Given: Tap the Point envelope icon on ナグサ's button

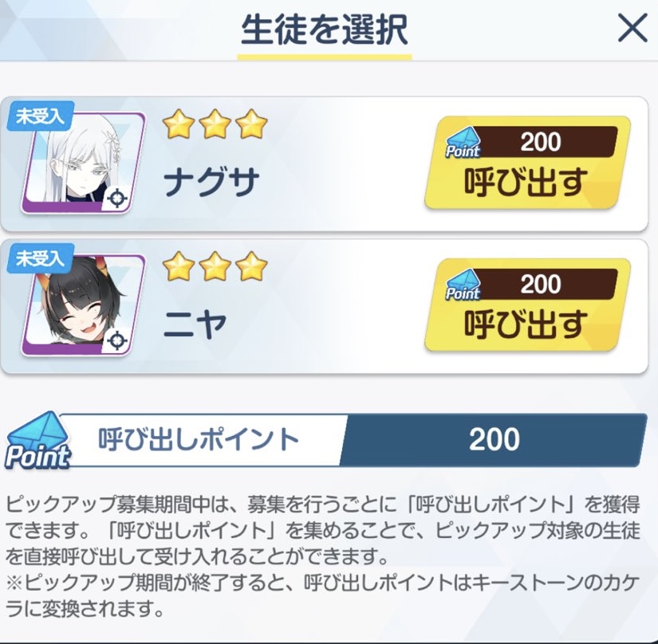Looking at the screenshot, I should 463,143.
